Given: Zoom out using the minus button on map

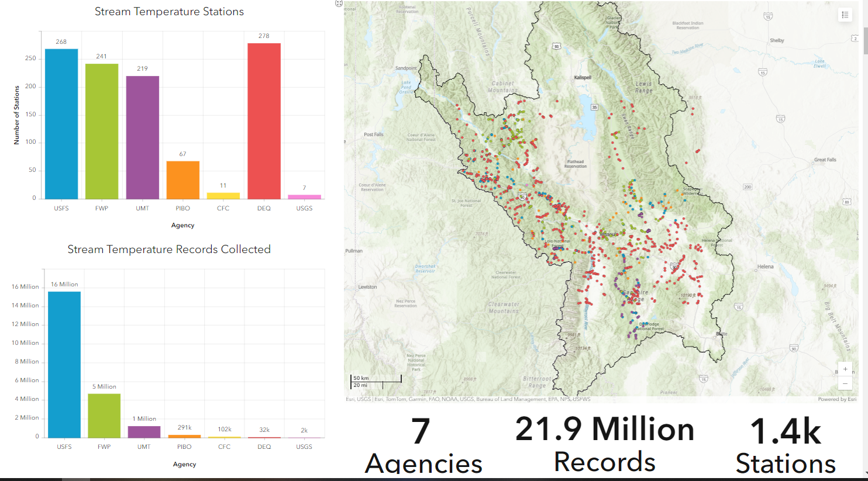Looking at the screenshot, I should 845,383.
